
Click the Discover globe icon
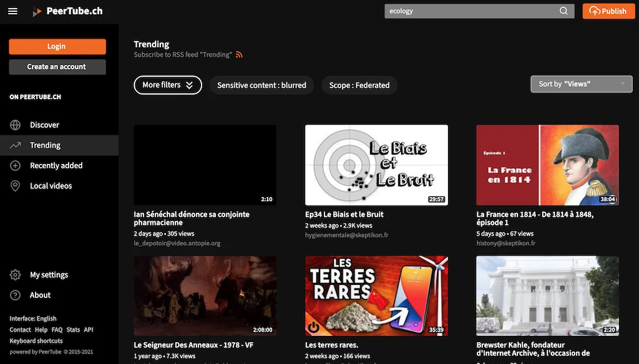point(15,125)
